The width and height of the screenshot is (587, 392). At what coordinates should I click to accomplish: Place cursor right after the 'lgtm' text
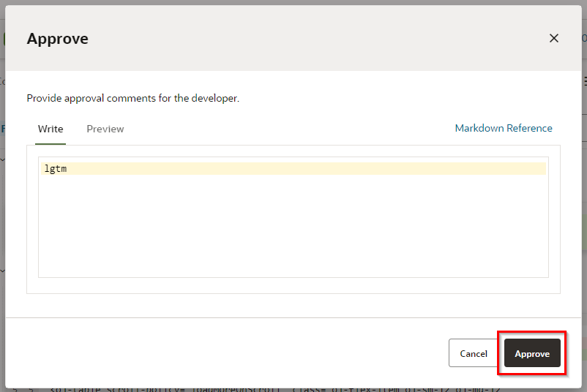point(68,169)
